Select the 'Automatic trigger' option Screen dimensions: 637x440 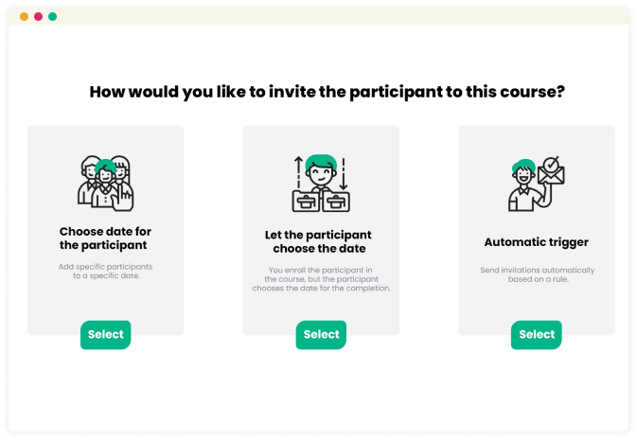coord(536,335)
